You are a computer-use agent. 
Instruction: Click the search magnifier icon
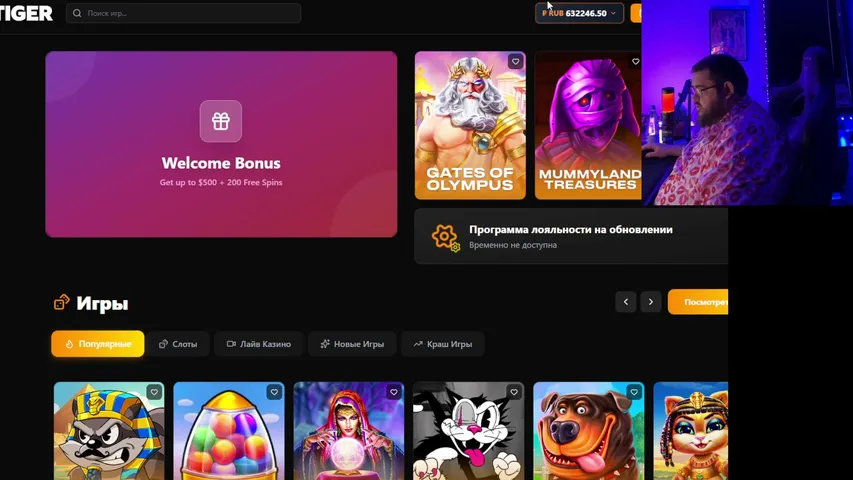[x=77, y=13]
